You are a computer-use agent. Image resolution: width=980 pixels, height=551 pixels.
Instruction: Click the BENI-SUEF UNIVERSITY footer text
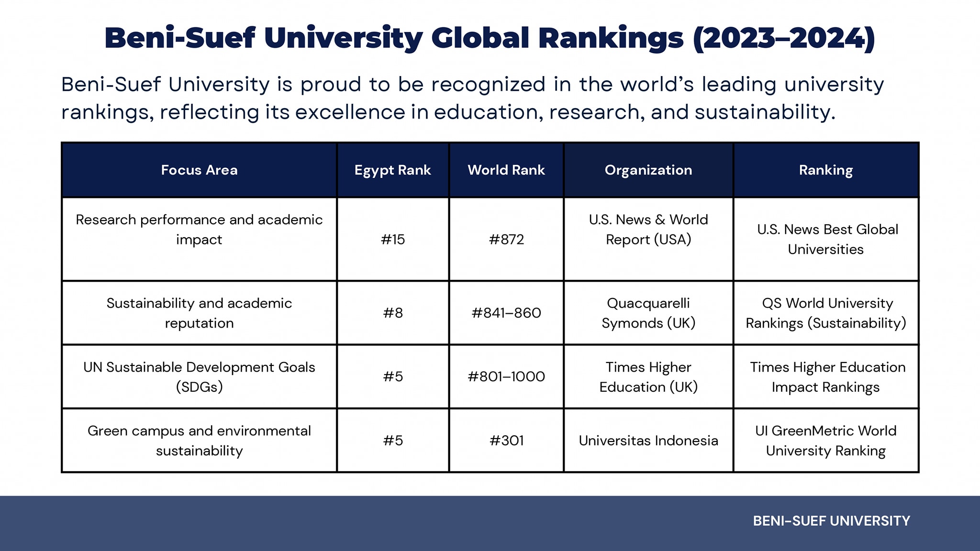831,521
